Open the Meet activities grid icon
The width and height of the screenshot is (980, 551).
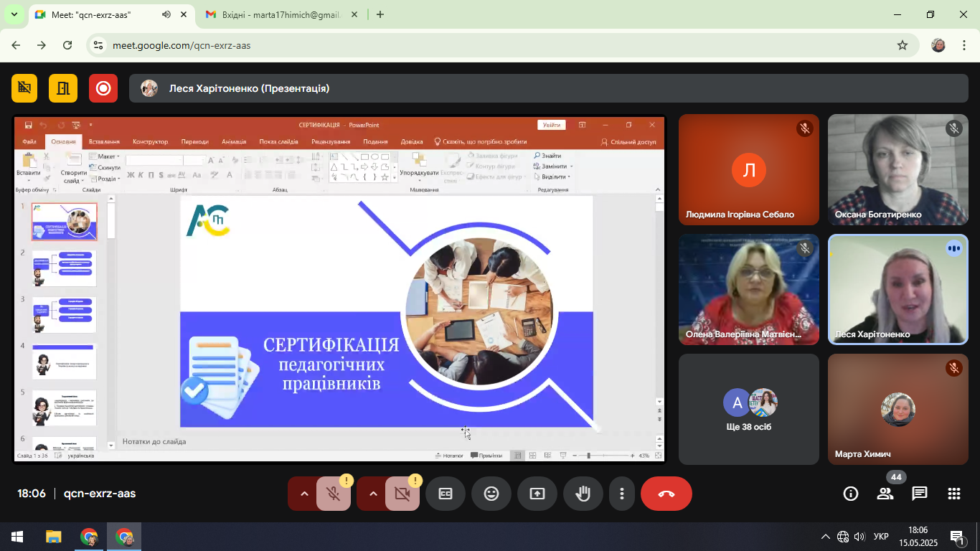(x=954, y=494)
